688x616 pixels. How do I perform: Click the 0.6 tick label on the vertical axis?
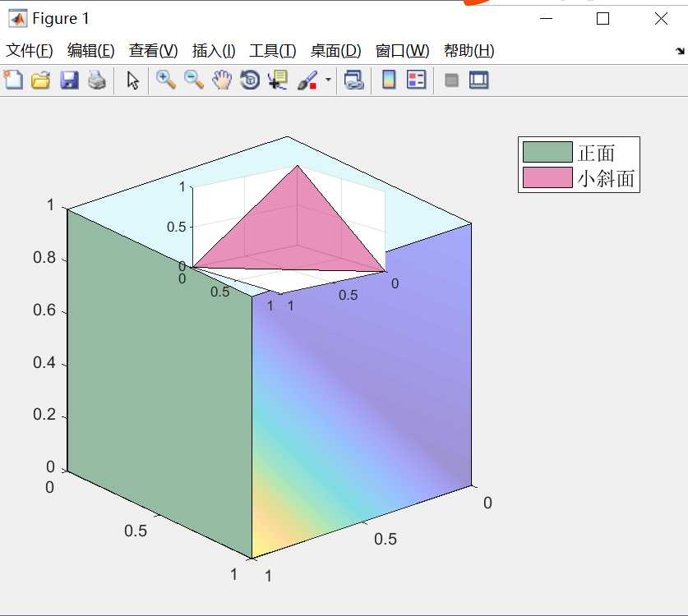pyautogui.click(x=44, y=310)
